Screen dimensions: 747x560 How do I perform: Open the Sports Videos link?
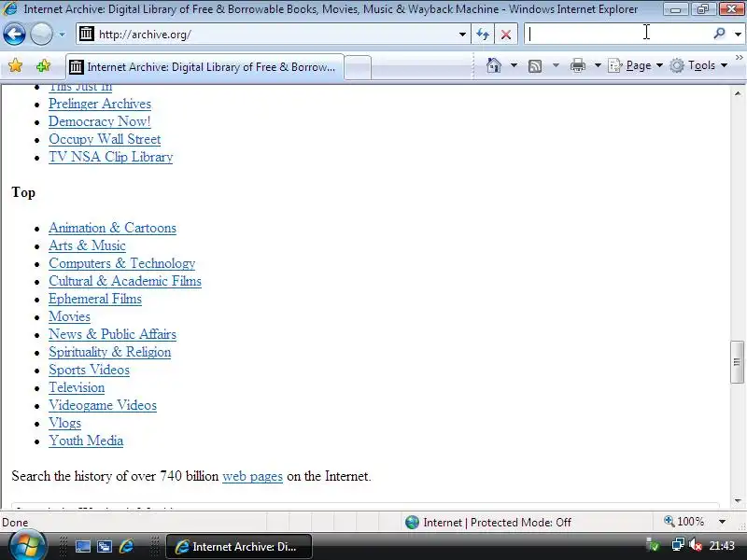click(x=89, y=370)
